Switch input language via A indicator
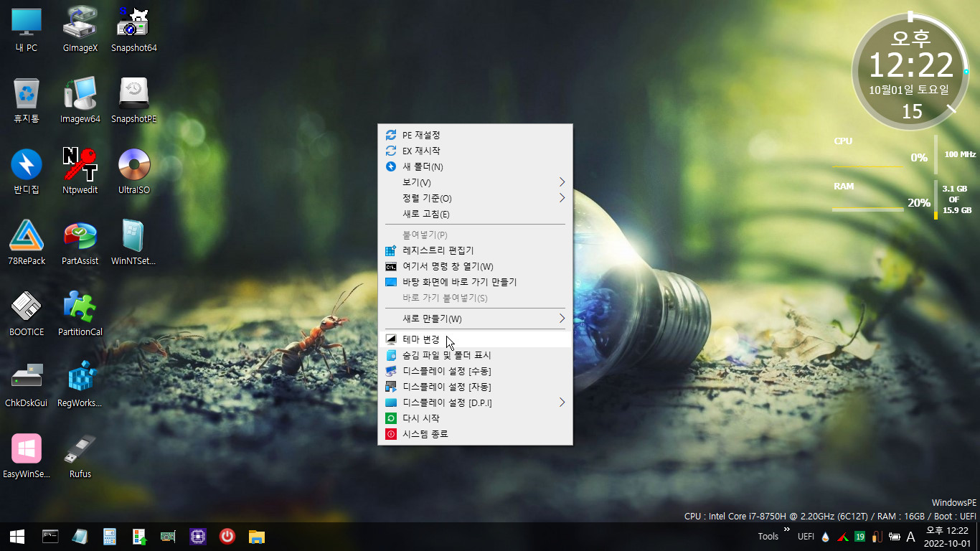This screenshot has height=551, width=980. coord(911,537)
